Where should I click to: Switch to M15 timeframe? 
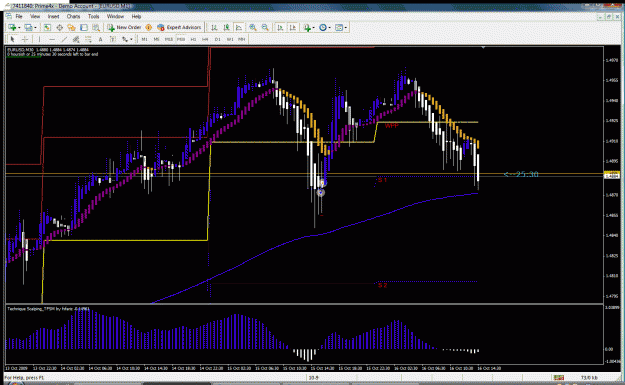click(169, 39)
